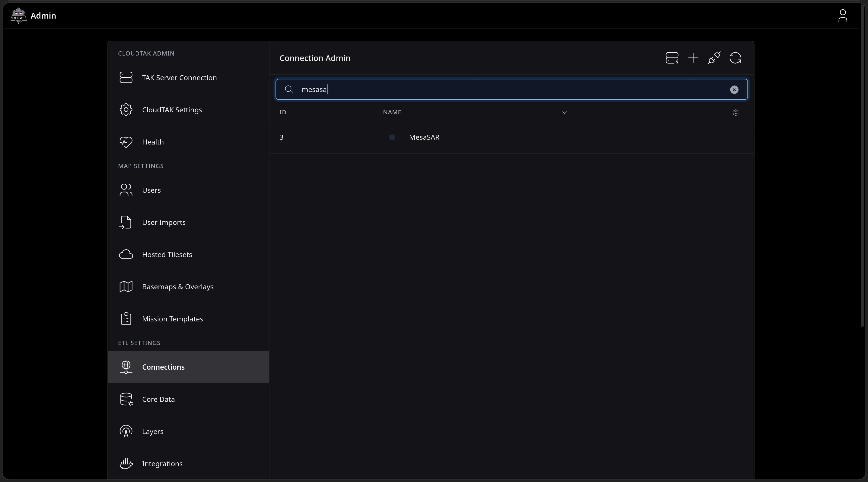Add a new connection with plus icon

(x=693, y=58)
